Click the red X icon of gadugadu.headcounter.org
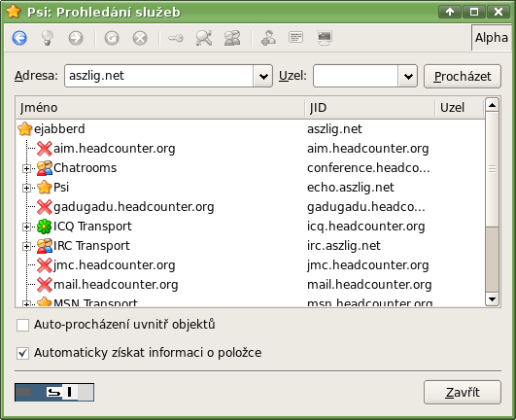Screen dimensions: 516x420 [x=45, y=207]
